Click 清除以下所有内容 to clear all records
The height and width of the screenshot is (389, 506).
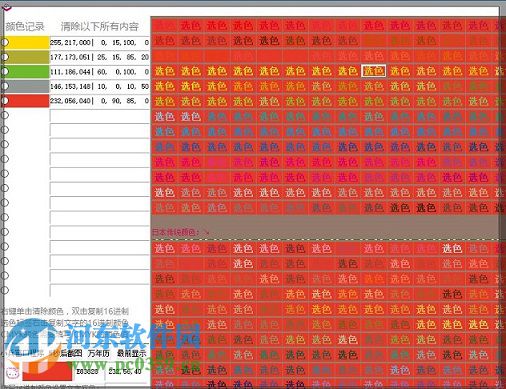click(x=100, y=26)
